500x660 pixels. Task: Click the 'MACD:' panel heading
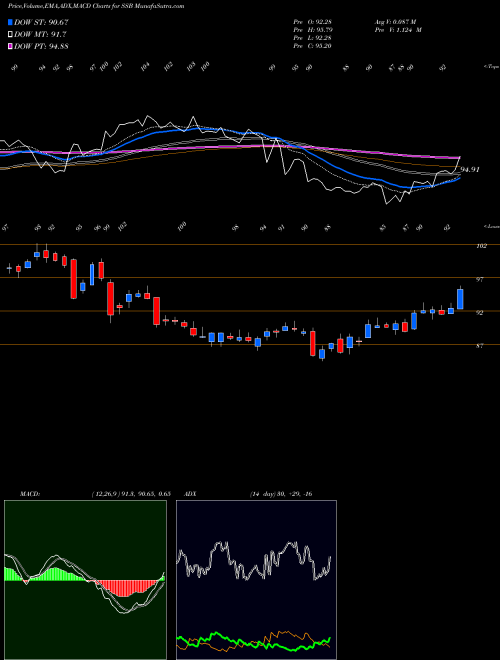(30, 494)
